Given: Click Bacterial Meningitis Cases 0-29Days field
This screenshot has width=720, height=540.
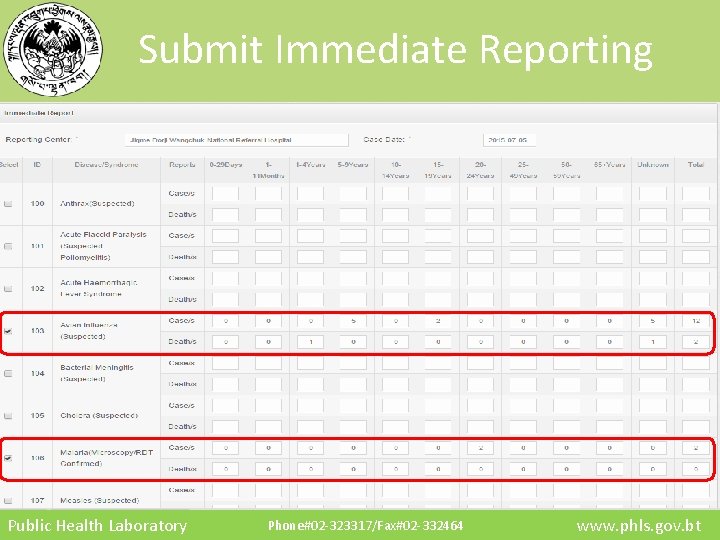Looking at the screenshot, I should click(225, 363).
